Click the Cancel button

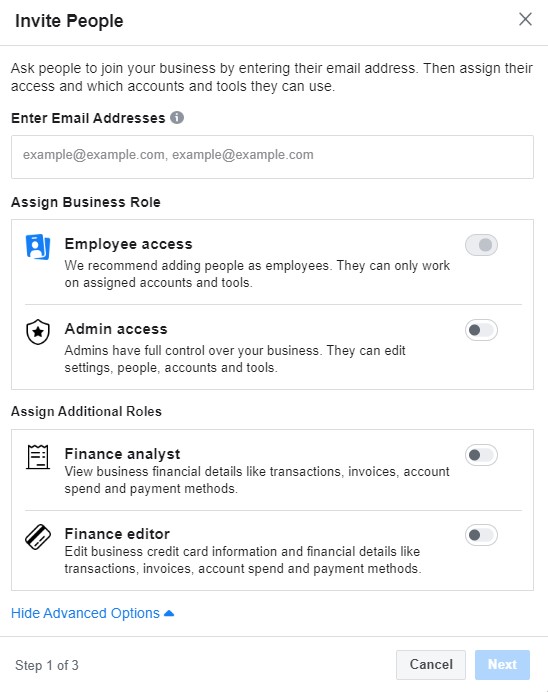coord(431,665)
